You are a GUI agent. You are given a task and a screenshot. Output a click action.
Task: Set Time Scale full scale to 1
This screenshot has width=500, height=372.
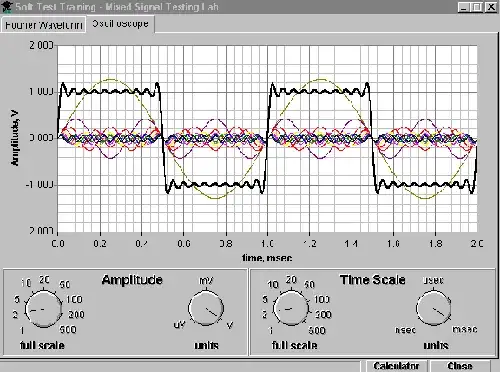[x=271, y=331]
